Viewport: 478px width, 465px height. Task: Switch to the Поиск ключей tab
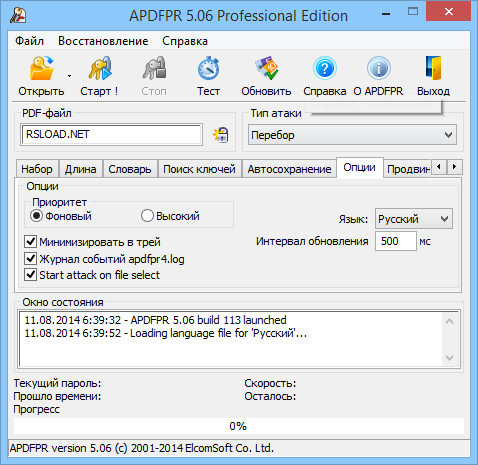tap(199, 169)
